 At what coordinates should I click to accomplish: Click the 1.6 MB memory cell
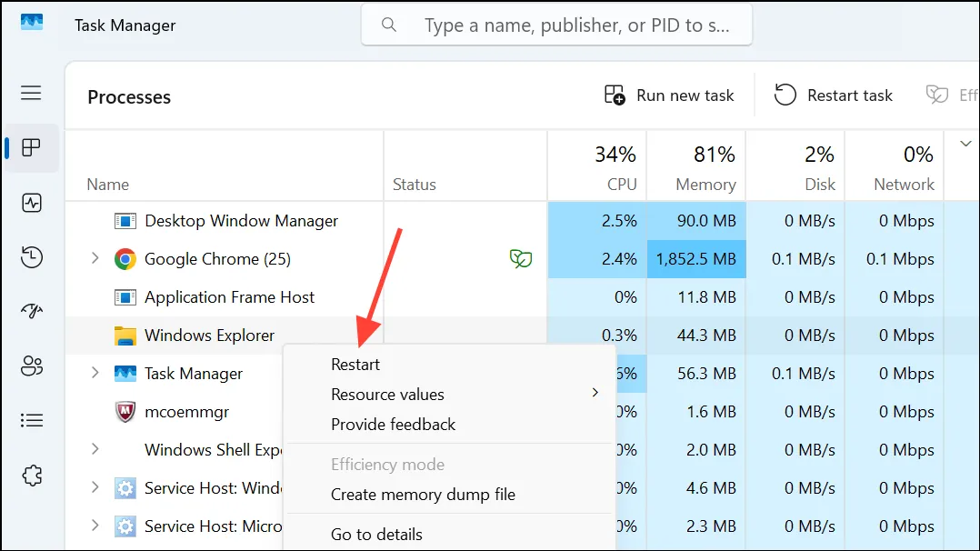pyautogui.click(x=696, y=412)
